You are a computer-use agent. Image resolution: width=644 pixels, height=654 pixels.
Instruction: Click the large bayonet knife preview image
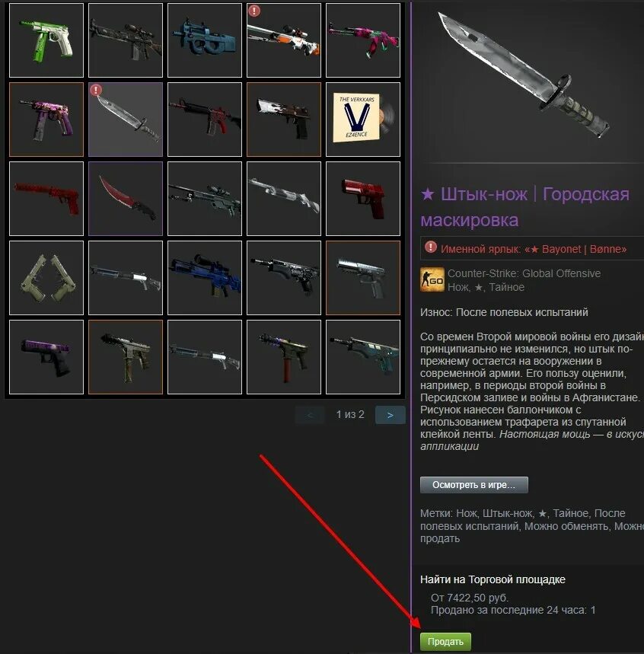(524, 76)
